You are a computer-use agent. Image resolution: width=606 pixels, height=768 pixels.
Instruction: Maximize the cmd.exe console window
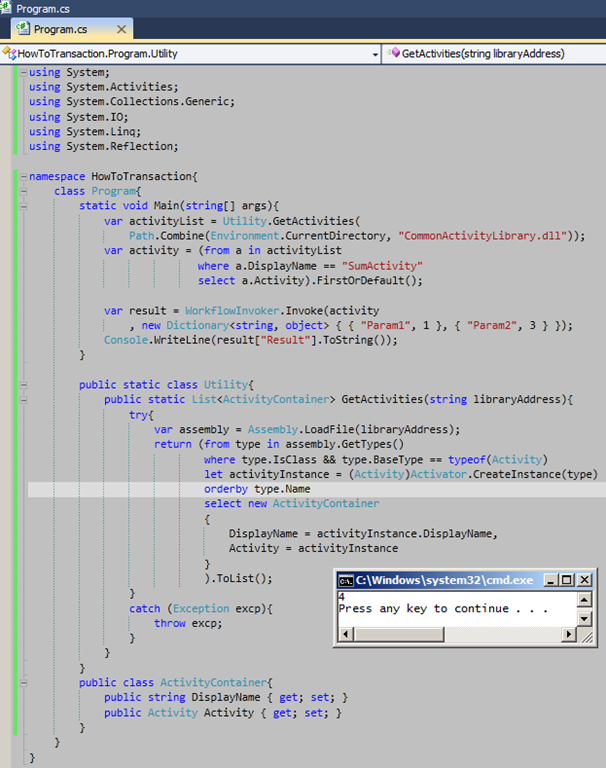(x=566, y=580)
